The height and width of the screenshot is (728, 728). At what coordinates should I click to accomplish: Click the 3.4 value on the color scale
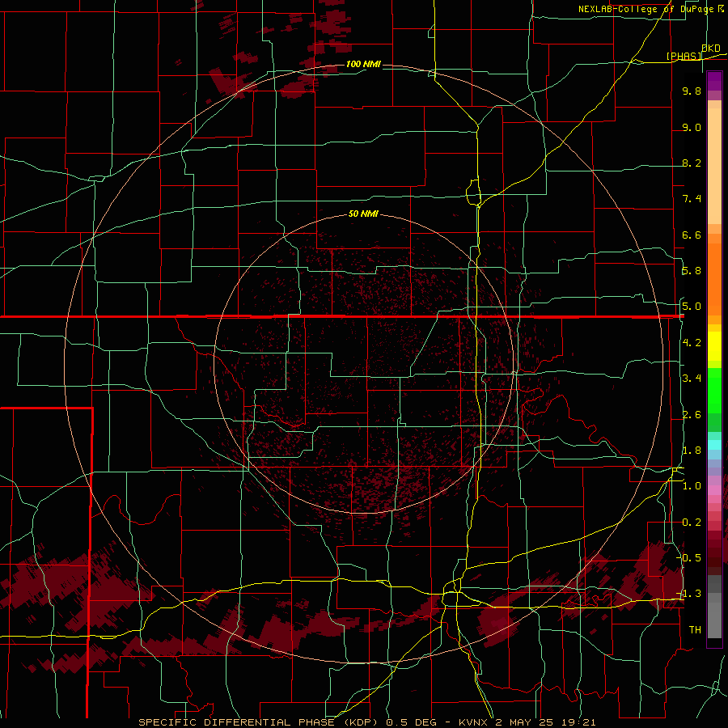click(x=692, y=379)
